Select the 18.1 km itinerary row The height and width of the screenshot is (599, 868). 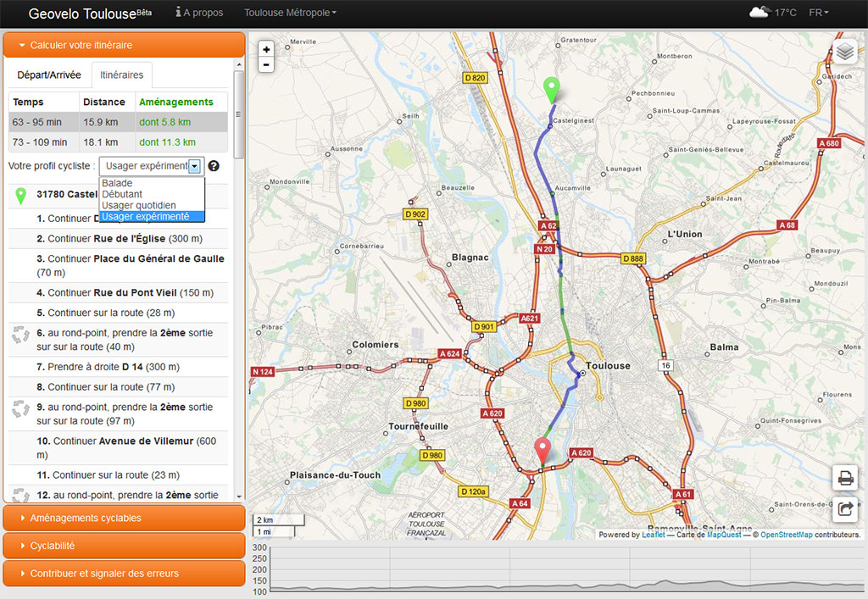click(118, 142)
